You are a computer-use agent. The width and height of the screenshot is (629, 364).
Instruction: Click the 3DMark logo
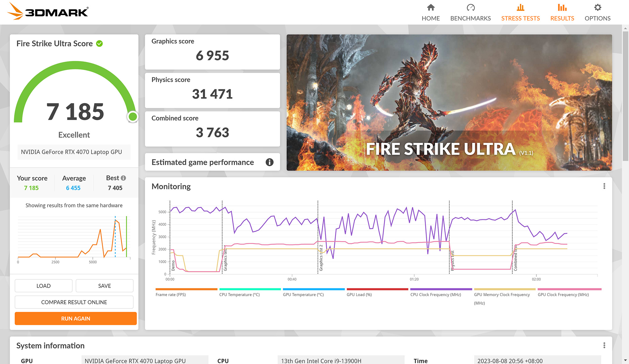[47, 12]
